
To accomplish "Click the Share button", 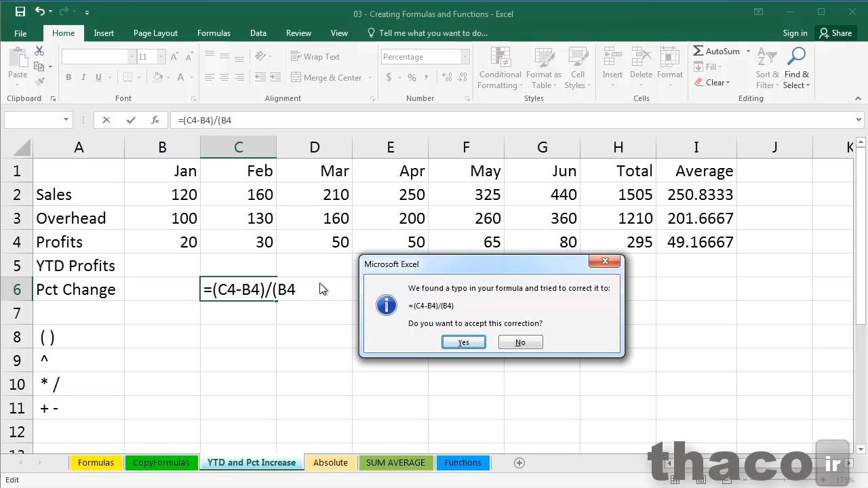I will pyautogui.click(x=835, y=33).
